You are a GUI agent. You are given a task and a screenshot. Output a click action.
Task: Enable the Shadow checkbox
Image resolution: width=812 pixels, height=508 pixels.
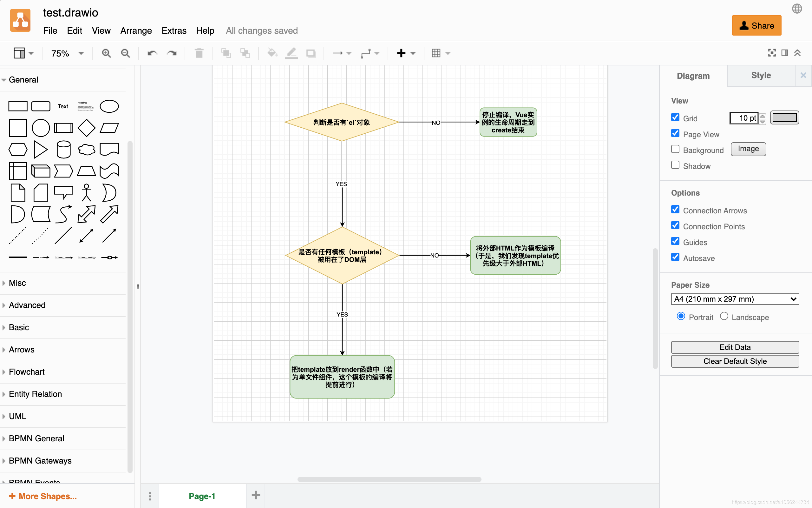[x=675, y=165]
